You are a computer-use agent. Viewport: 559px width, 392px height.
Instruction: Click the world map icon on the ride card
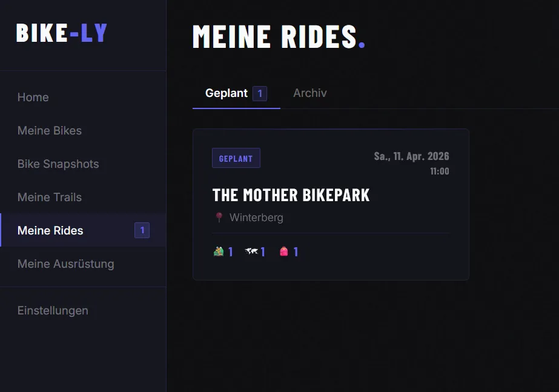251,251
